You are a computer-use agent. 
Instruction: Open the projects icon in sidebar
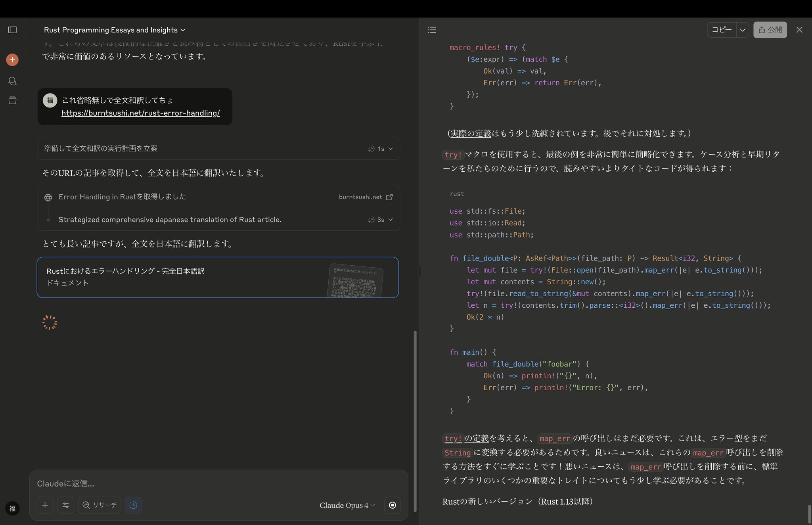(12, 100)
